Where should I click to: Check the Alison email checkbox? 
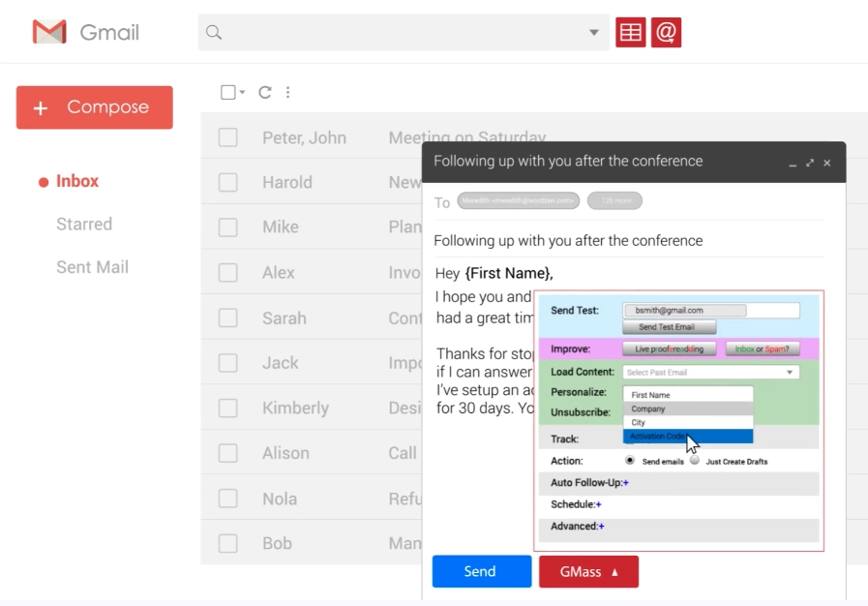[x=228, y=453]
